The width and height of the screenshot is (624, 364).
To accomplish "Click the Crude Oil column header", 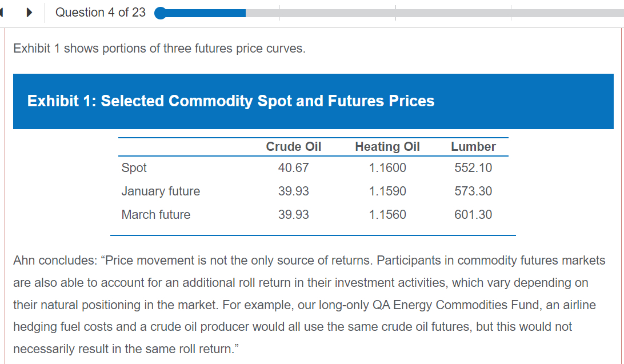I will [x=294, y=147].
